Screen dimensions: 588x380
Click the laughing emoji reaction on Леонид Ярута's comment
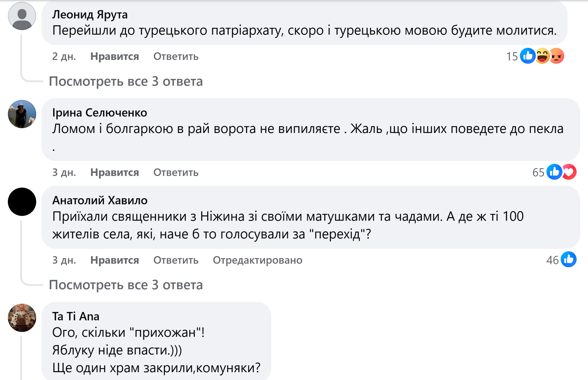(x=542, y=56)
